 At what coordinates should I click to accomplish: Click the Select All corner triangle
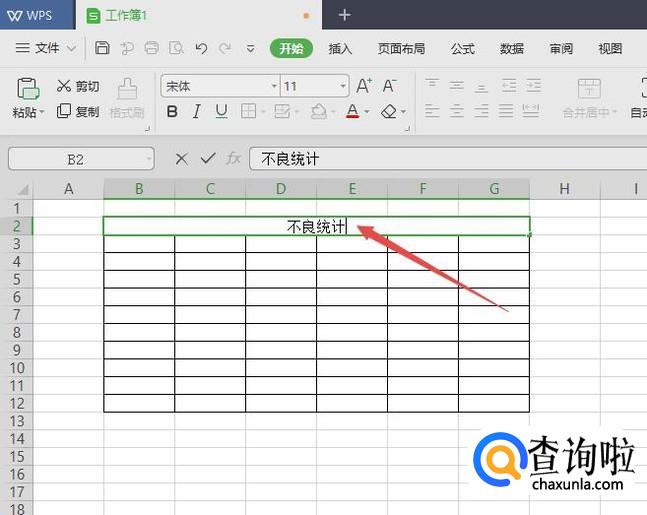[23, 189]
